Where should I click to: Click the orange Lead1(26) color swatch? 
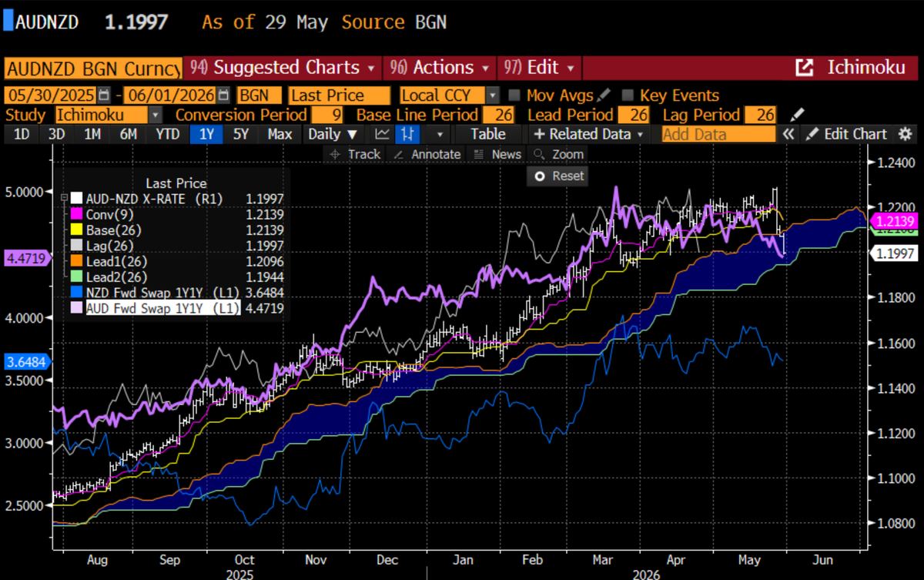click(78, 261)
